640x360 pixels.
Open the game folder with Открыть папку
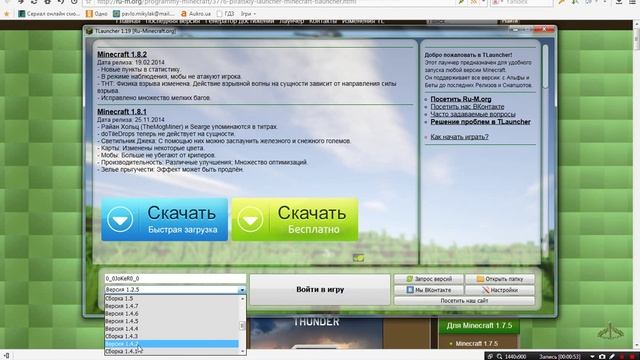pyautogui.click(x=500, y=279)
